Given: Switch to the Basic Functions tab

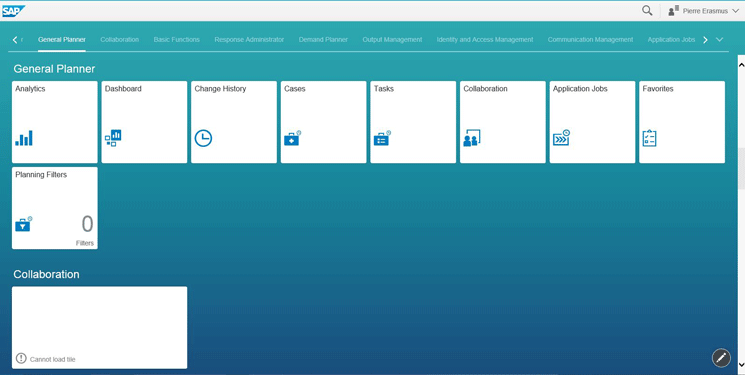Looking at the screenshot, I should 177,39.
